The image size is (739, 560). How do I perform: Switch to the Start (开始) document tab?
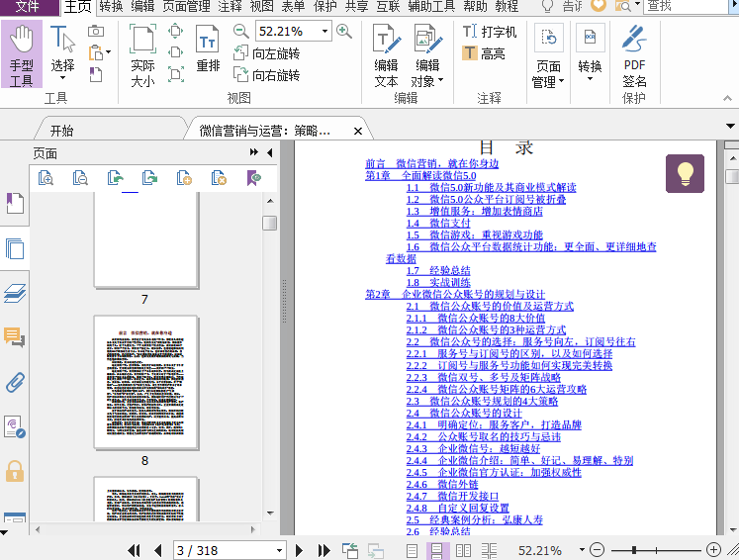(61, 131)
